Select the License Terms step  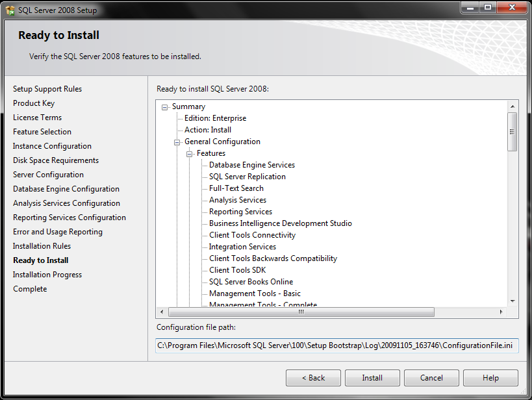tap(37, 118)
